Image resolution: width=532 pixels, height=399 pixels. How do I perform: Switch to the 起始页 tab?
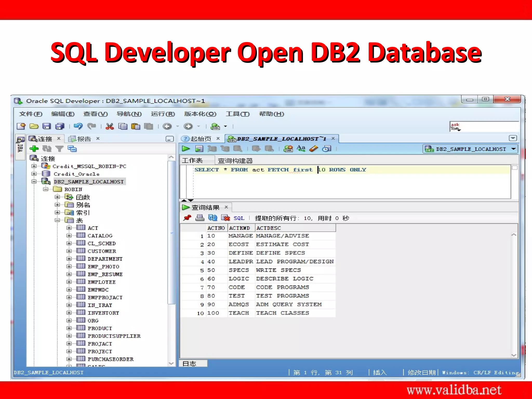pyautogui.click(x=201, y=139)
